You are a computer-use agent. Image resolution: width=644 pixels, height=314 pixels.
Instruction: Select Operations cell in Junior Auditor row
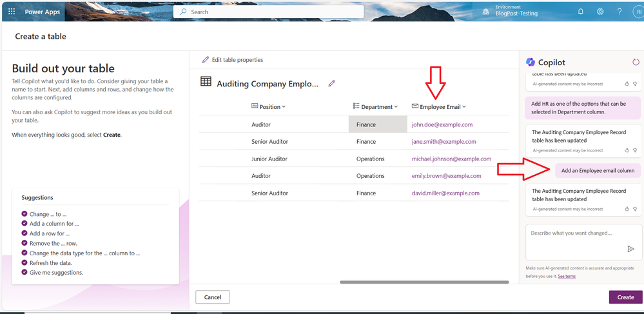(371, 159)
